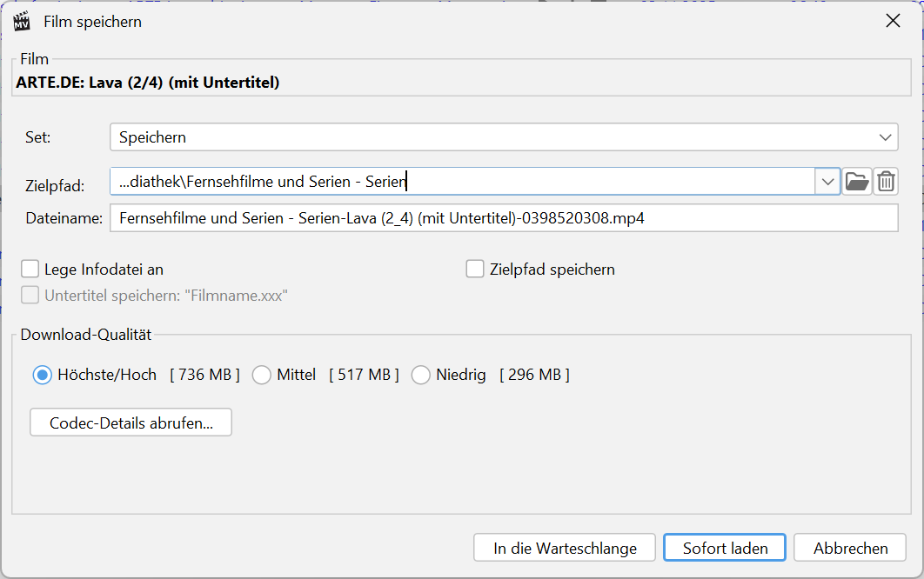Start download with 'Sofort laden'
The image size is (924, 579).
(725, 549)
